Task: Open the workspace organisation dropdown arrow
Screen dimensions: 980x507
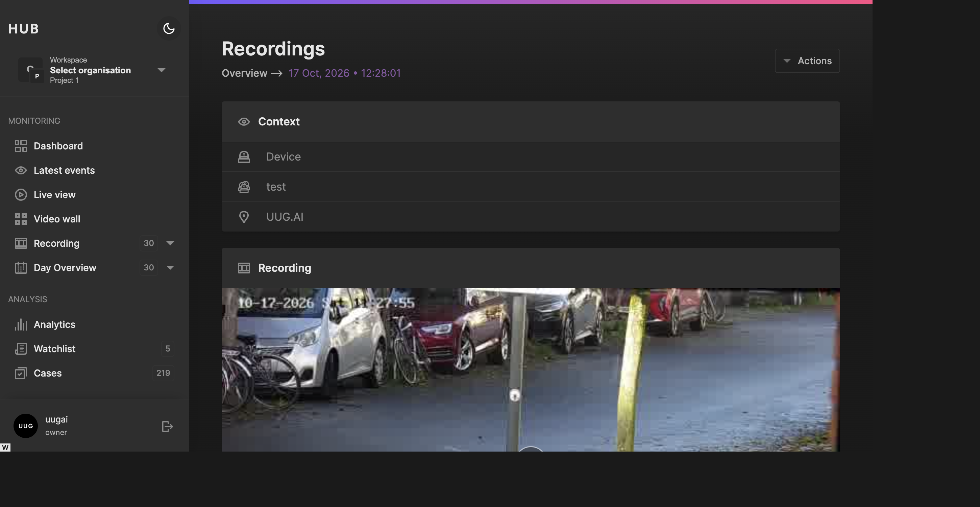Action: (161, 70)
